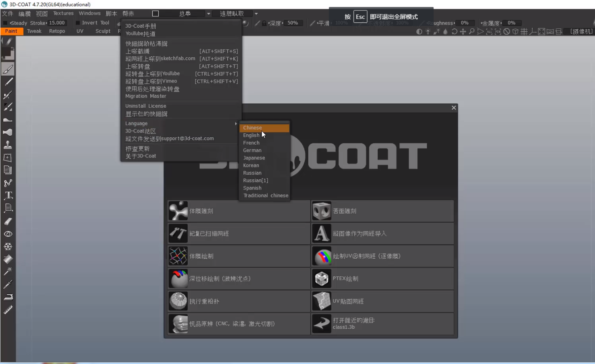Switch to the Sculpt tab
The image size is (595, 364).
click(x=103, y=31)
